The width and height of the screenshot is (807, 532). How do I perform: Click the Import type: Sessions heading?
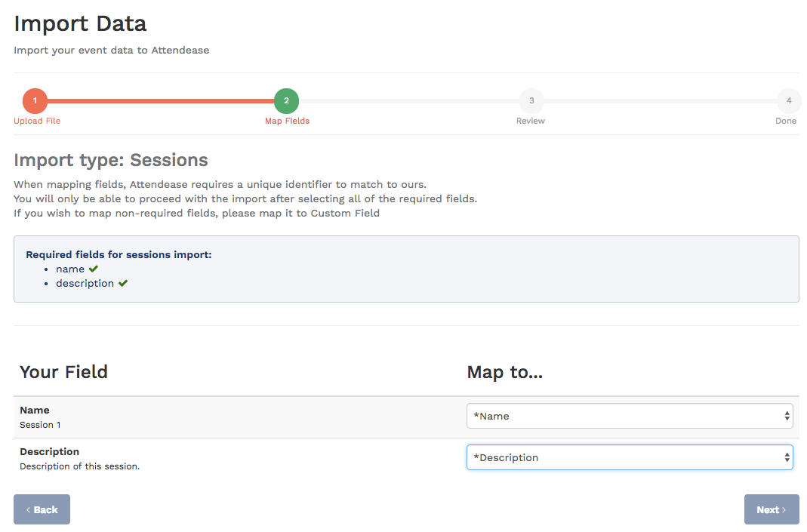(x=111, y=160)
